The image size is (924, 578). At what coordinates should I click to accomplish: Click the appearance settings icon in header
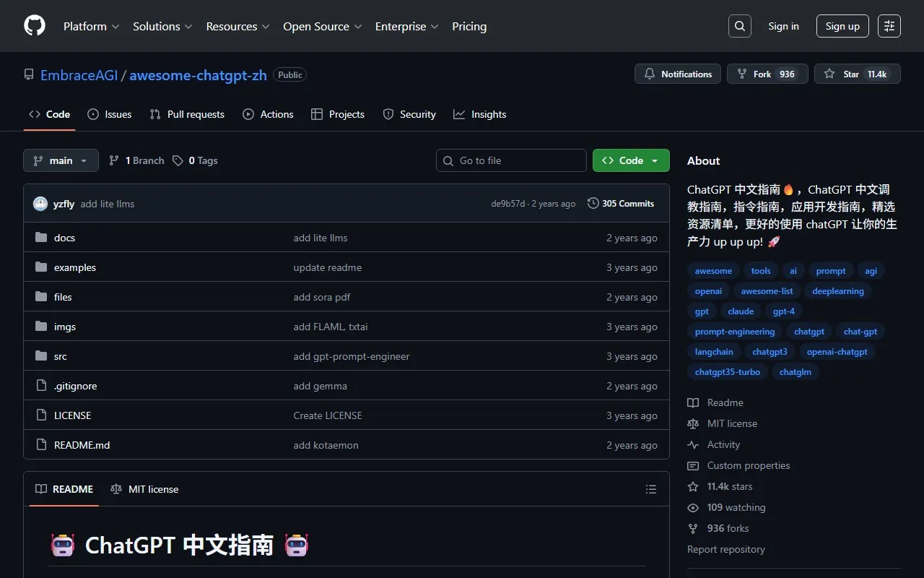pos(889,26)
